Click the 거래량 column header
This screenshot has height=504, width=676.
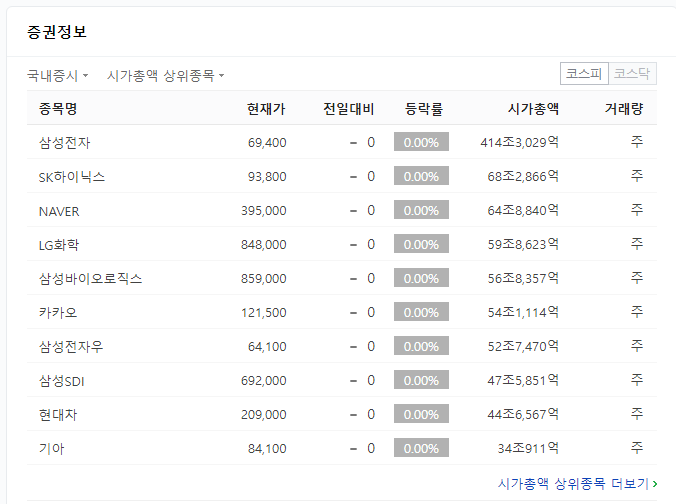point(624,108)
